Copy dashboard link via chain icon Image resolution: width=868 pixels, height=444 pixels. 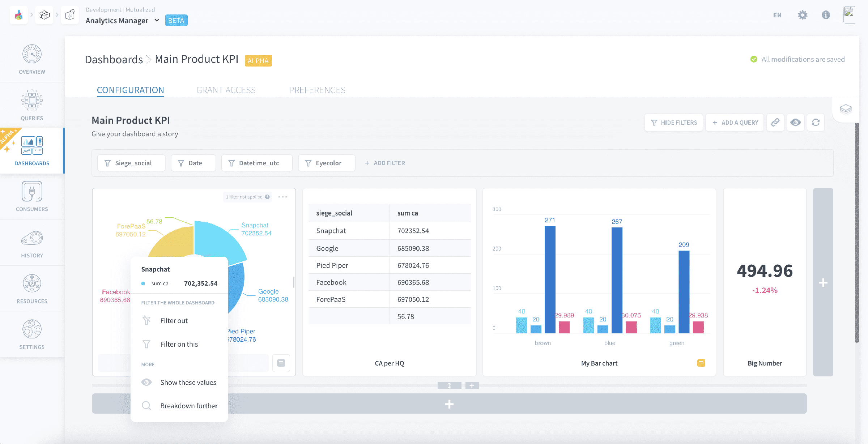(x=775, y=123)
